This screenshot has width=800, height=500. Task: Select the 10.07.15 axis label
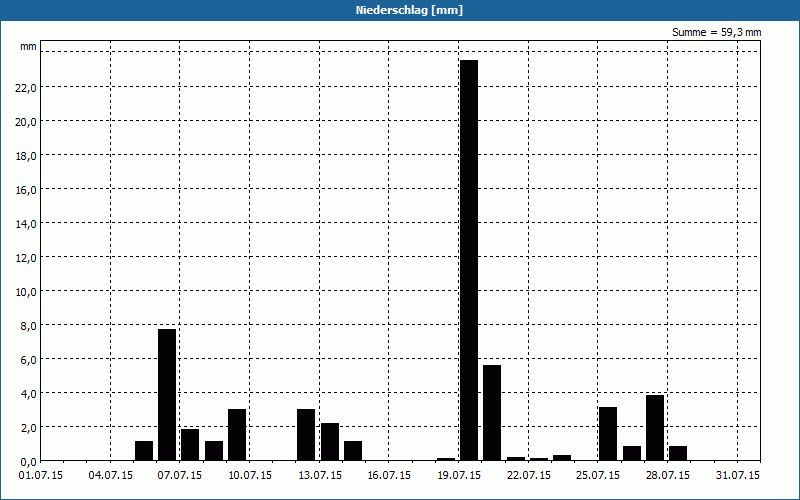coord(250,476)
